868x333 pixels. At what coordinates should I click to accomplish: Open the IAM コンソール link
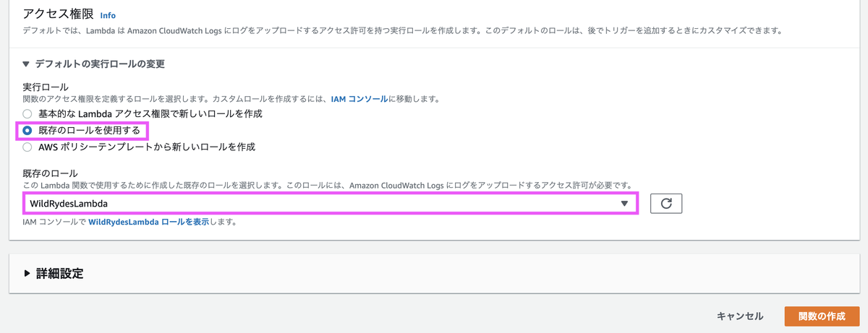click(359, 98)
